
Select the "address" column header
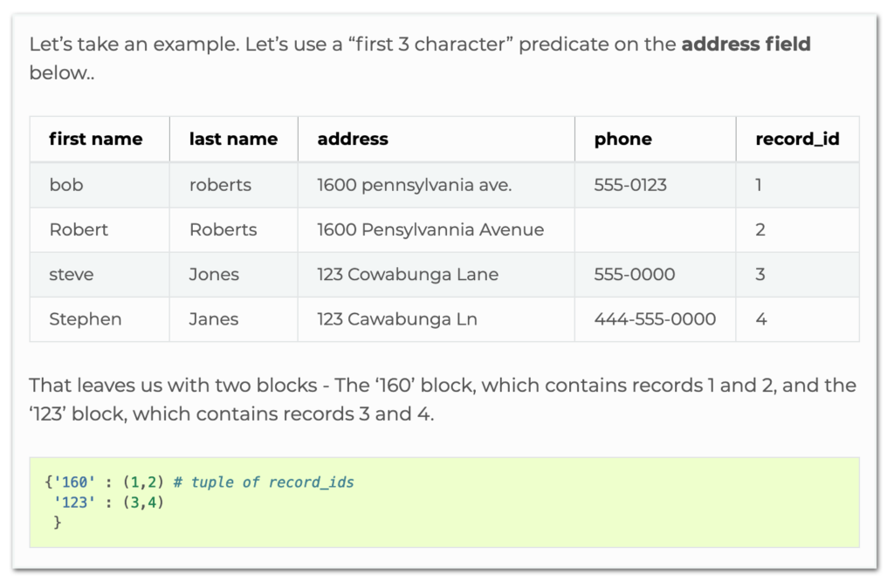[x=353, y=139]
